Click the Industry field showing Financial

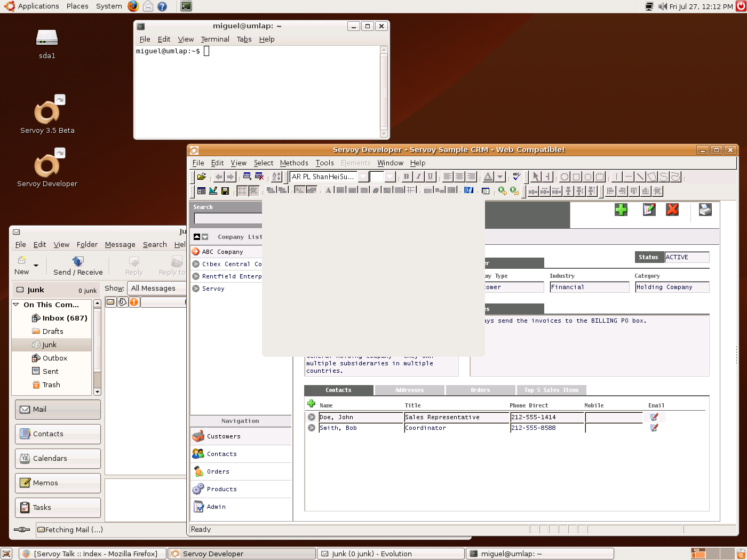coord(590,287)
